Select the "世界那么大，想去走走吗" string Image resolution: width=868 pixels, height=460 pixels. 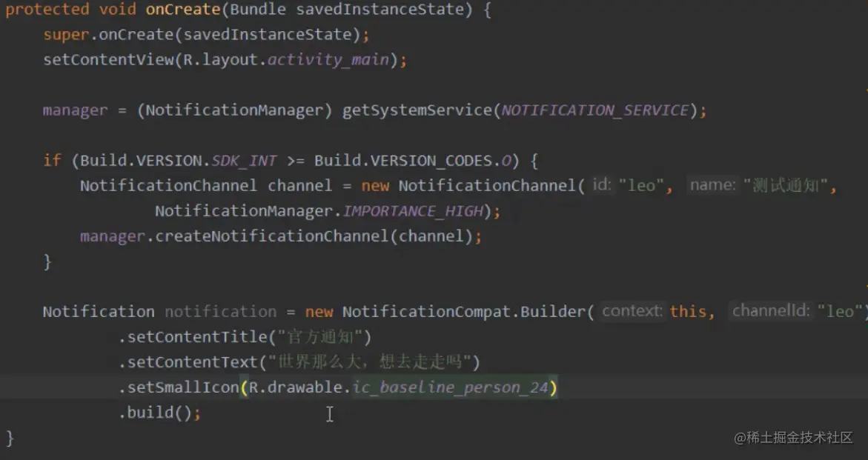pyautogui.click(x=369, y=363)
